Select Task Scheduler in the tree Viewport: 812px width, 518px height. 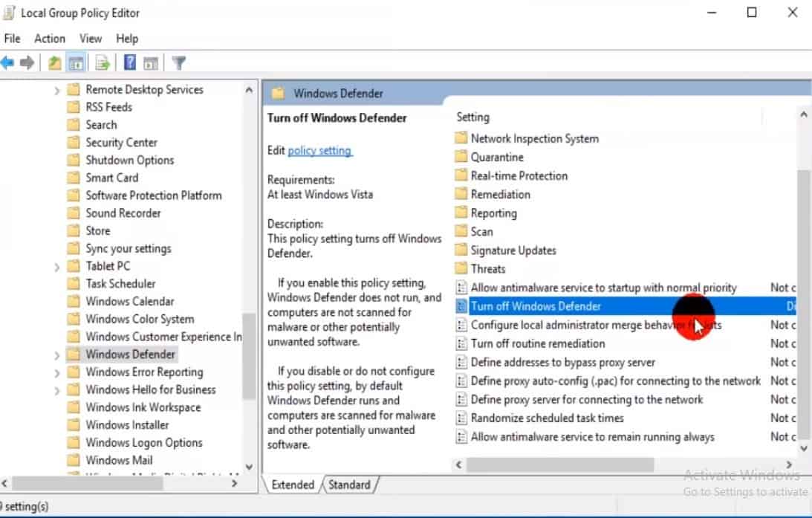point(120,284)
